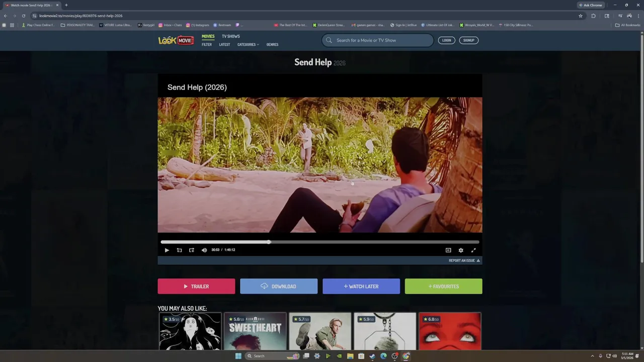This screenshot has width=644, height=362.
Task: Open the Sweetheart movie thumbnail
Action: pyautogui.click(x=255, y=331)
